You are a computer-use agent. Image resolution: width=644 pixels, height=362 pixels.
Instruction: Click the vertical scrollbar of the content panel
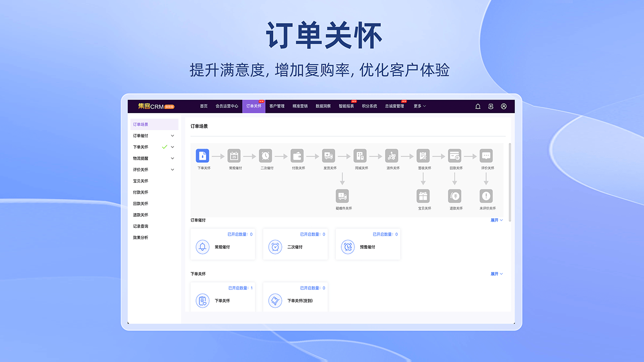point(510,183)
